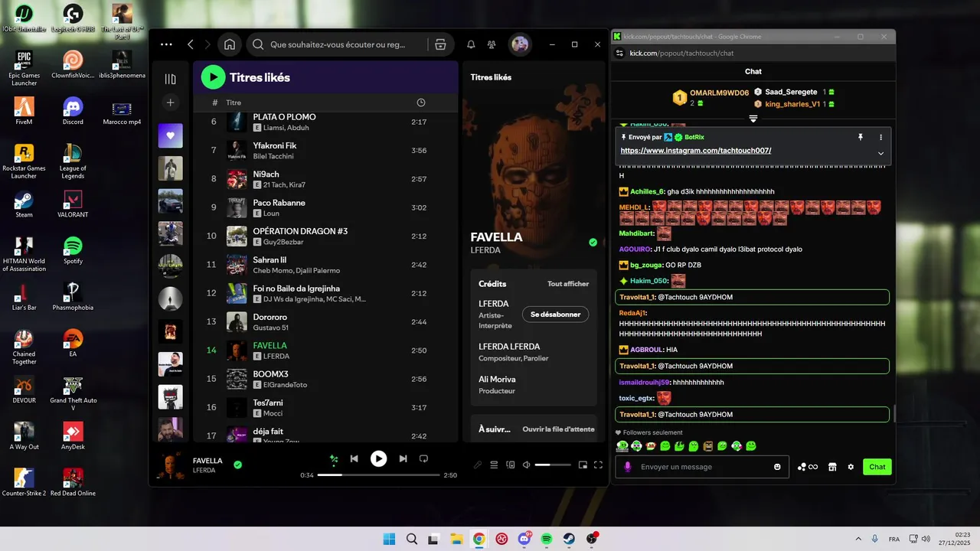The width and height of the screenshot is (980, 551).
Task: Open Spotify from Windows taskbar
Action: 547,539
